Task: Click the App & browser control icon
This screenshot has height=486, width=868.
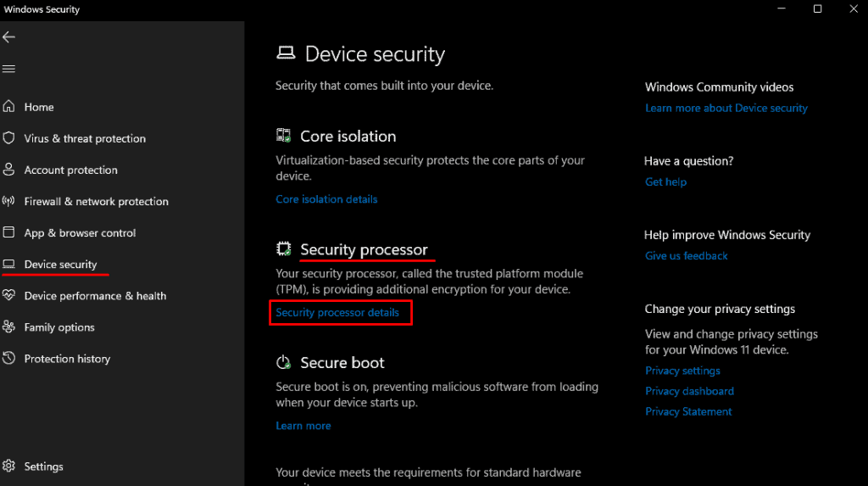Action: click(9, 232)
